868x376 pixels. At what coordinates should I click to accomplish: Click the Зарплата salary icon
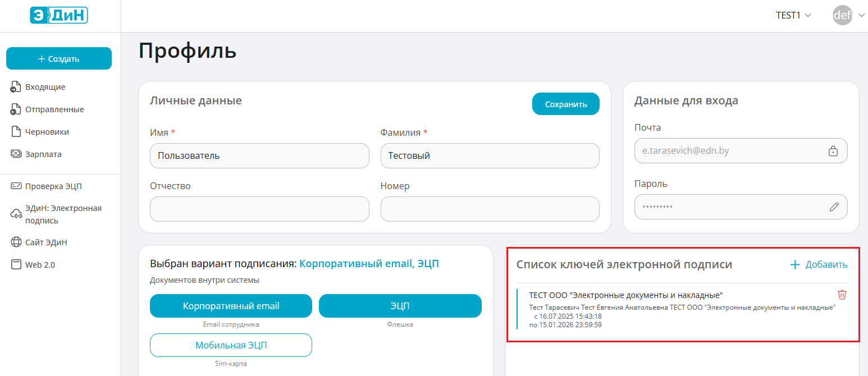coord(16,154)
